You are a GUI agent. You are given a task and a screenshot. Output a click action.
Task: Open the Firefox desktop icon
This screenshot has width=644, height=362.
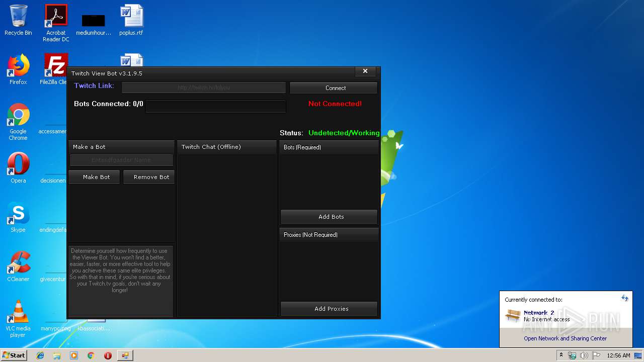tap(18, 69)
